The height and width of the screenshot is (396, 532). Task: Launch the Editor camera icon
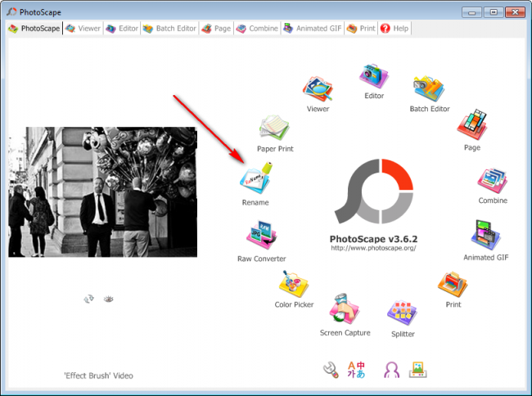tap(374, 76)
